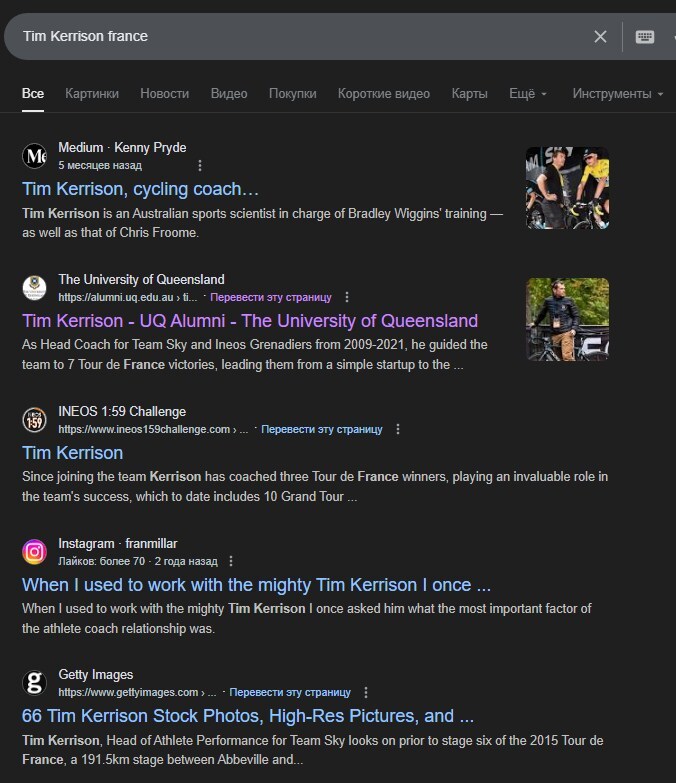The height and width of the screenshot is (783, 676).
Task: Click the cyclist thumbnail in Medium result
Action: point(567,188)
